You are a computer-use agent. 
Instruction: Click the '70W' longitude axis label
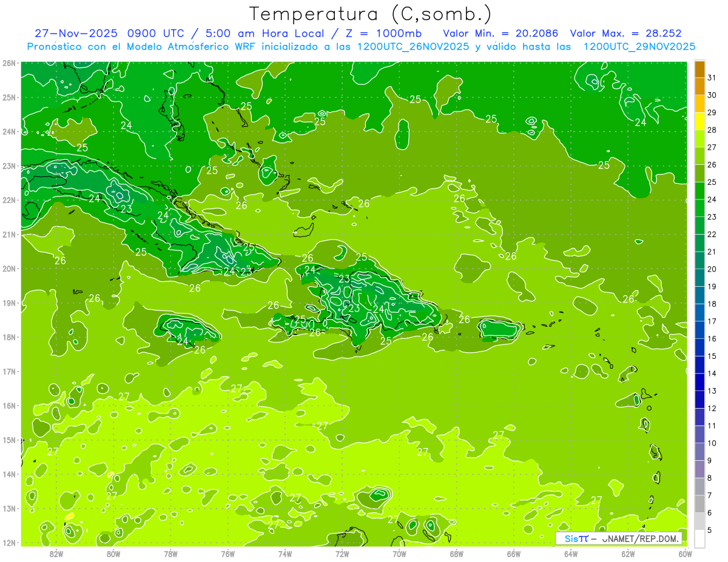coord(399,554)
